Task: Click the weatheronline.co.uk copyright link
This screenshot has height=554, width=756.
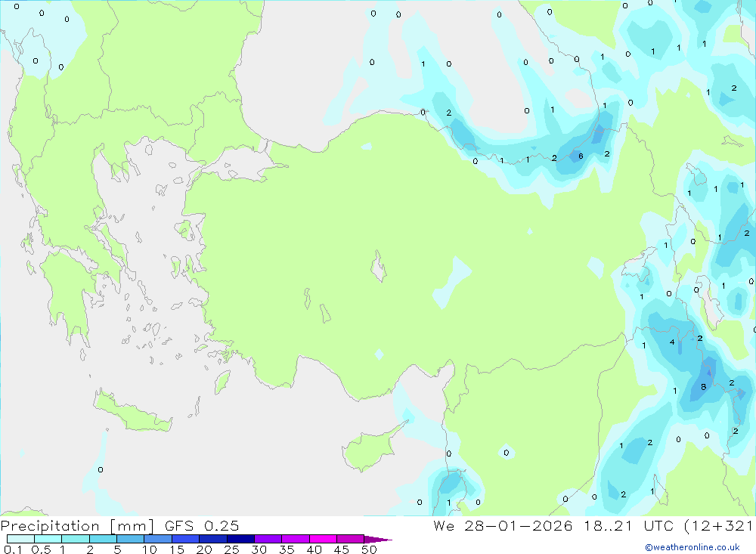Action: (692, 547)
